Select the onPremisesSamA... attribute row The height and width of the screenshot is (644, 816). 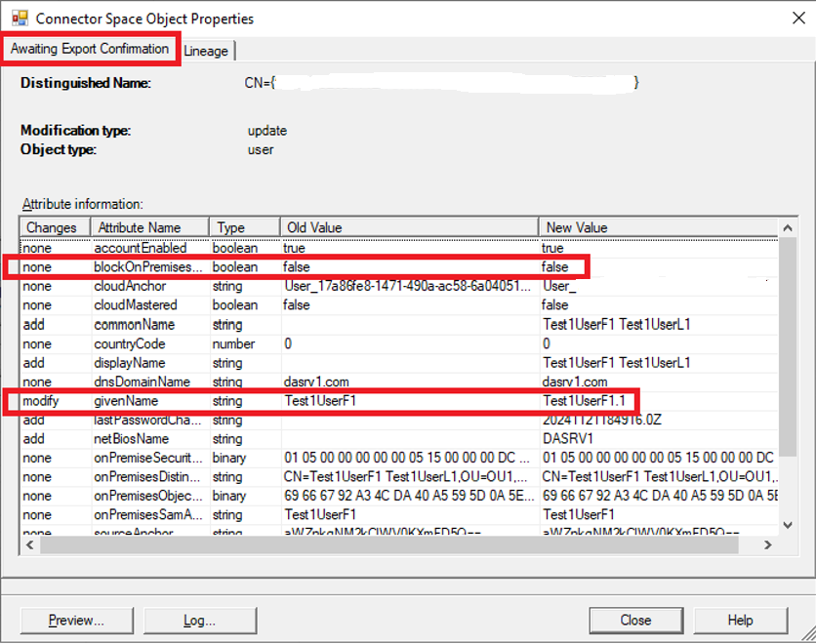pos(399,515)
